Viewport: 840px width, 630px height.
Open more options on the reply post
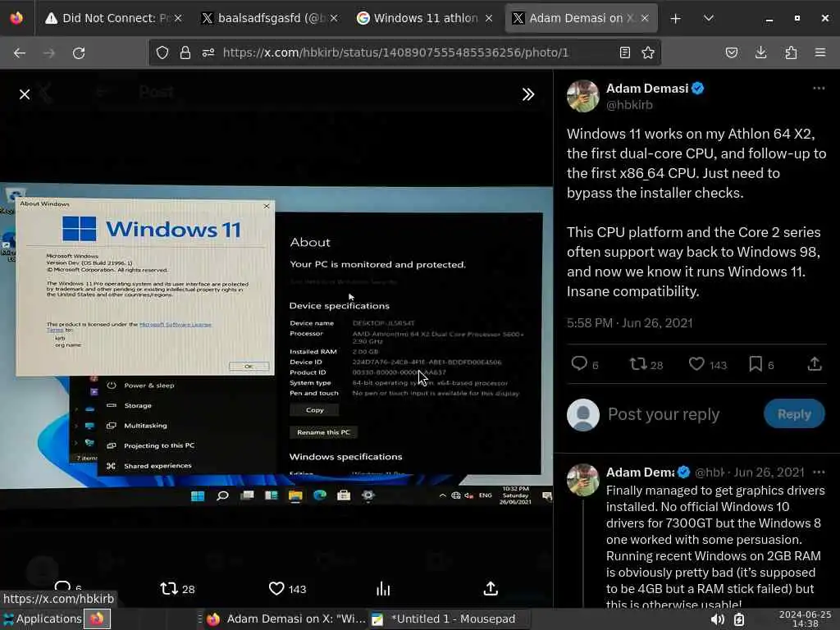pos(819,472)
